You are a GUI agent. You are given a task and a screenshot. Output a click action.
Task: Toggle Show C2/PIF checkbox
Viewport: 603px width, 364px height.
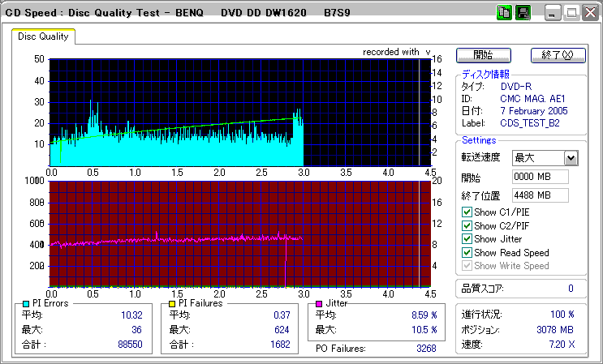tap(467, 225)
